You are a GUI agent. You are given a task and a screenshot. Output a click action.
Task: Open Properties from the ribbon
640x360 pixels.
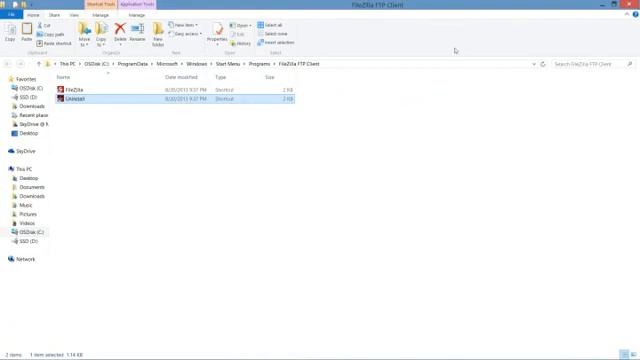click(217, 33)
